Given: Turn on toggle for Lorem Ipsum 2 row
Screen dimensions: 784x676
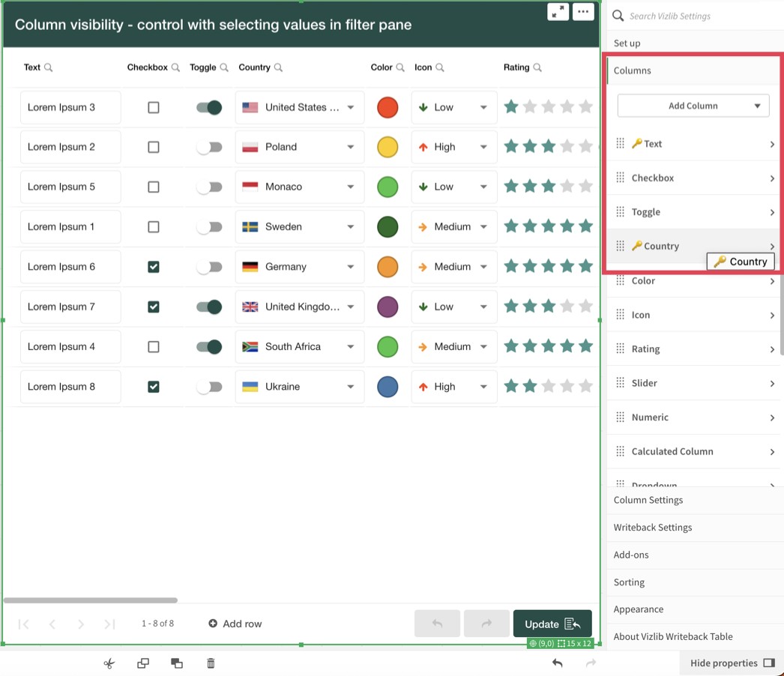Looking at the screenshot, I should pos(209,148).
